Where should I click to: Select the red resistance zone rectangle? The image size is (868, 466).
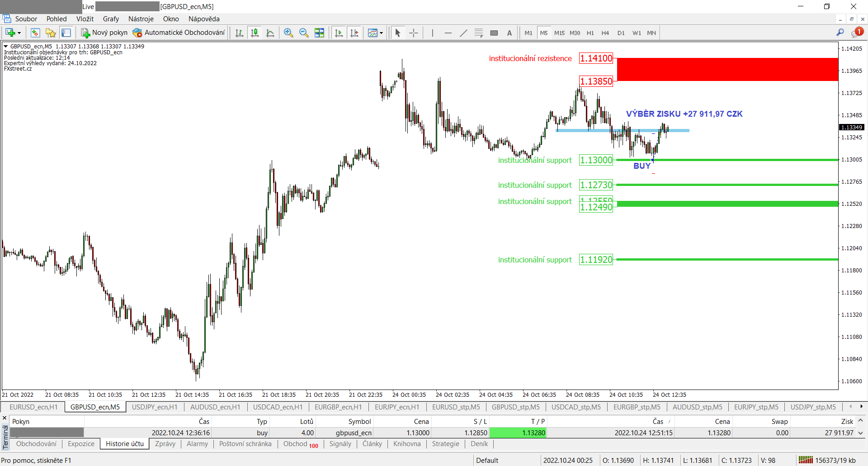tap(727, 69)
